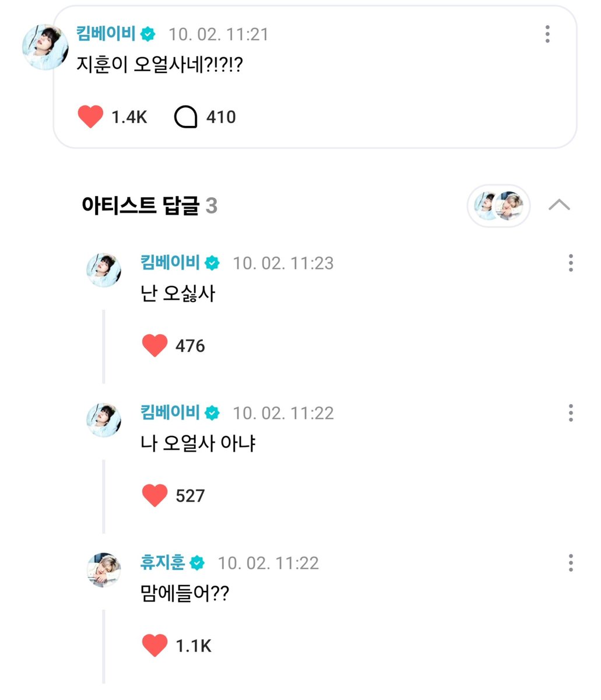
Task: Open 휴지훈 username link
Action: tap(163, 562)
